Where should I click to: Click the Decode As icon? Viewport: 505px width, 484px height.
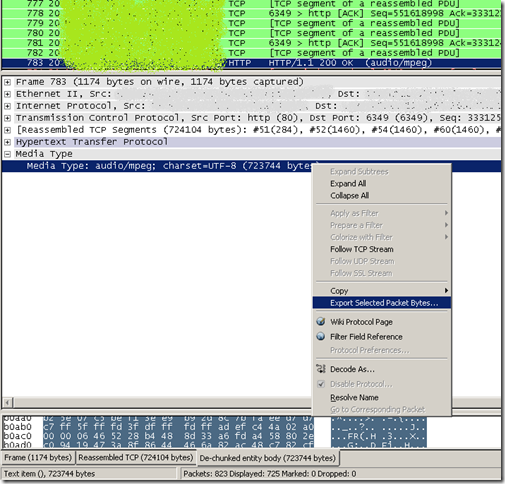point(321,369)
